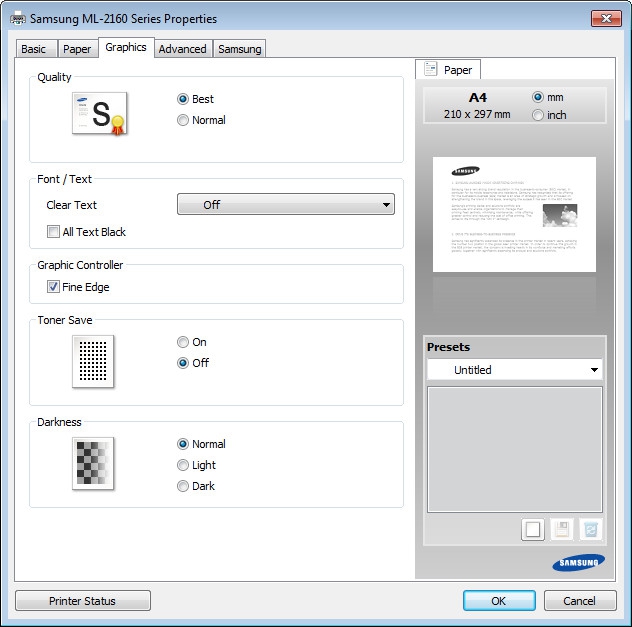
Task: Click the Printer Status button
Action: [x=83, y=601]
